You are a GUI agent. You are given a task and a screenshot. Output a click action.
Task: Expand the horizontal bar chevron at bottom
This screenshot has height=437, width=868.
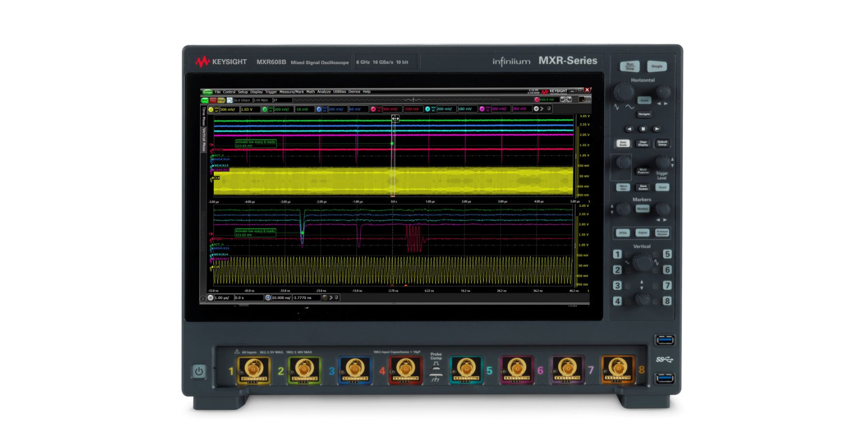pyautogui.click(x=331, y=297)
